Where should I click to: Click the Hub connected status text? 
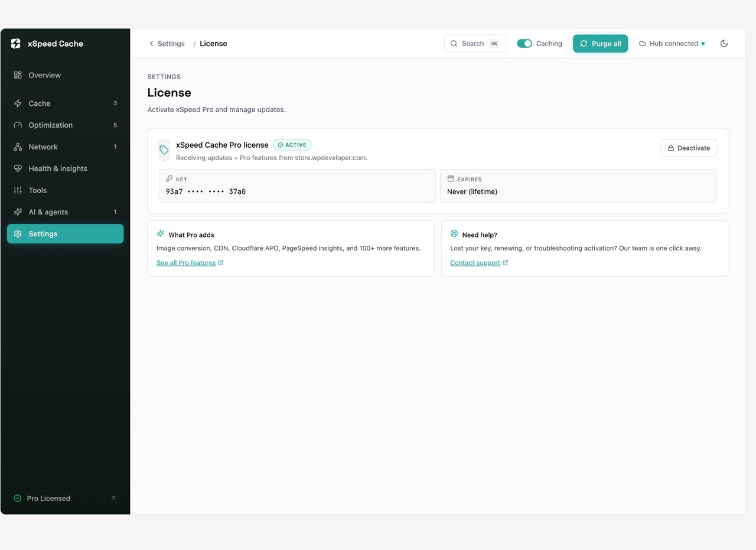click(x=674, y=44)
